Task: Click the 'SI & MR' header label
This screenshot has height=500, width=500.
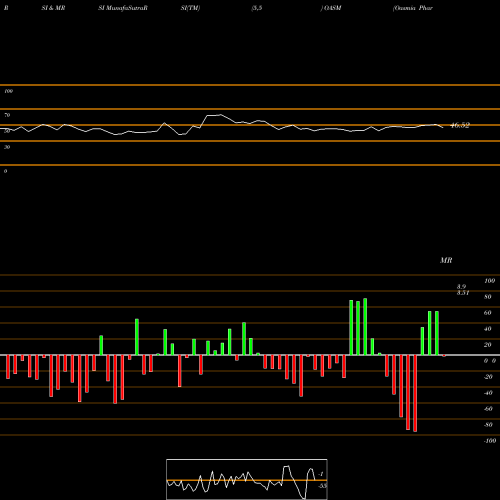Action: tap(53, 8)
